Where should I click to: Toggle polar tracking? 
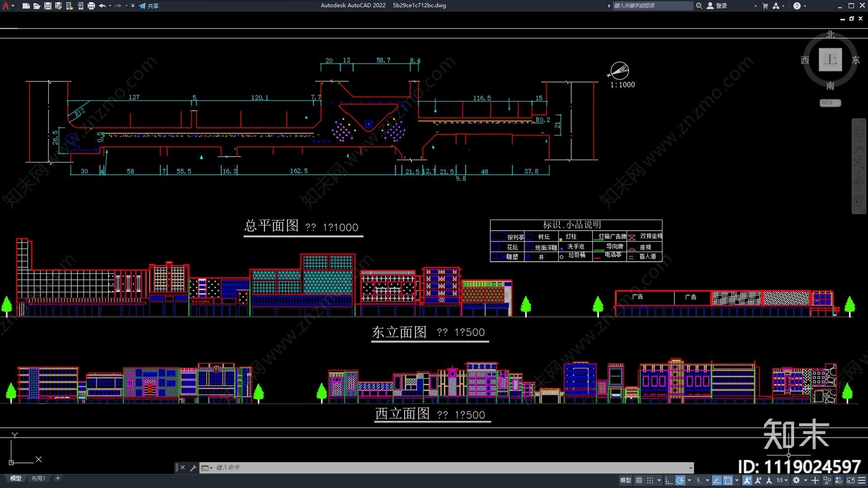pos(680,480)
